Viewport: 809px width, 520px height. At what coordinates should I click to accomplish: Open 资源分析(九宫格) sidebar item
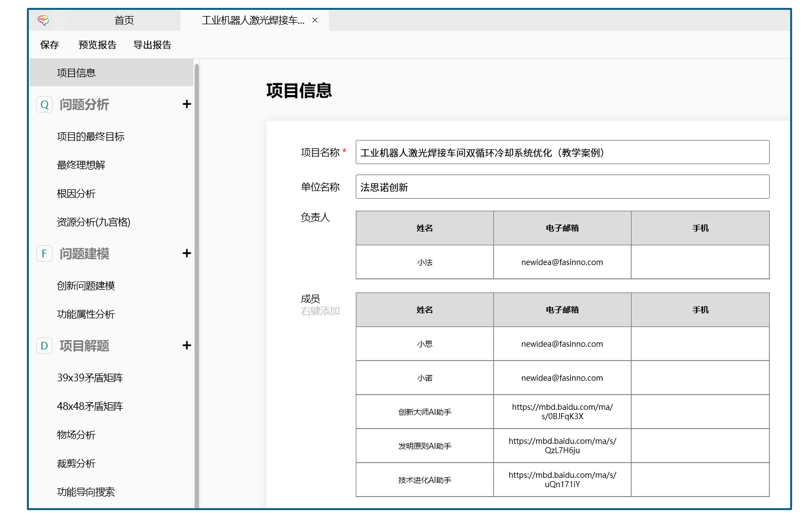93,222
